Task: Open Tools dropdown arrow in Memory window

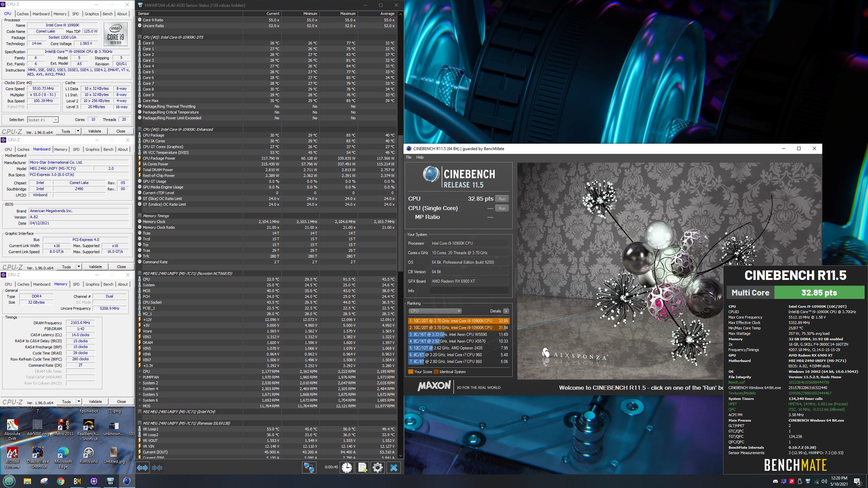Action: pos(79,402)
